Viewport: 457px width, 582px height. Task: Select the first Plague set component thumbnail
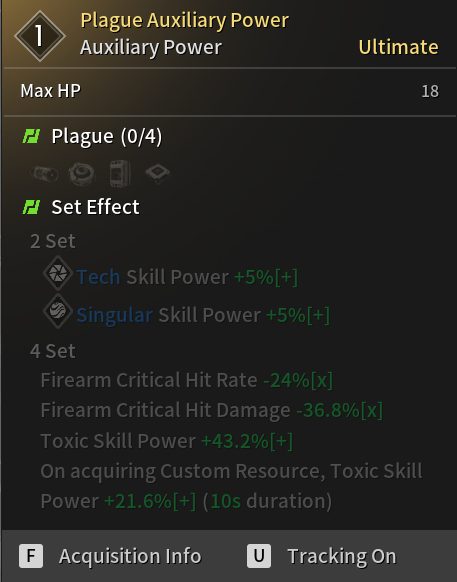44,173
